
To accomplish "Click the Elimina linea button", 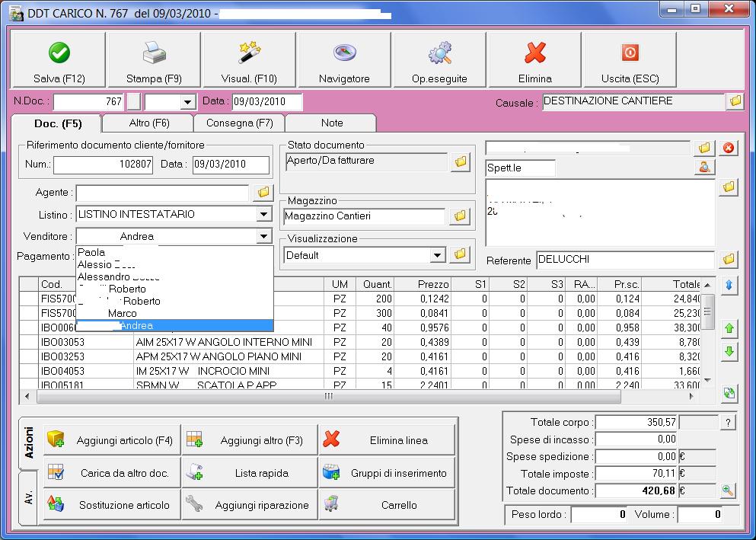I will click(387, 440).
